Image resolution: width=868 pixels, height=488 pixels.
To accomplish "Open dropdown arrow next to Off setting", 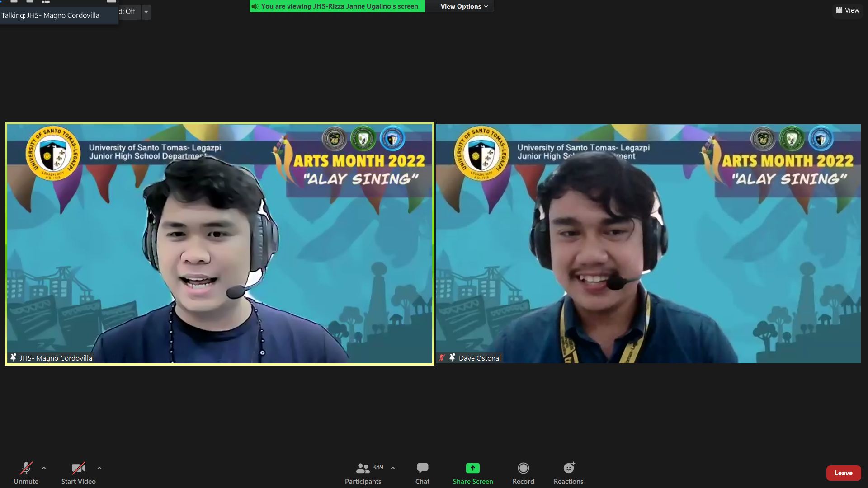I will [146, 12].
